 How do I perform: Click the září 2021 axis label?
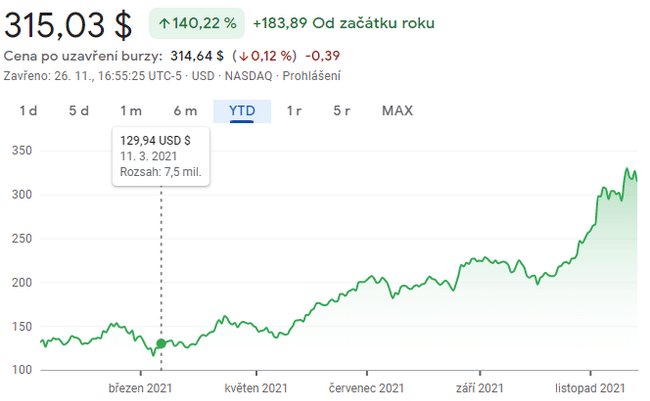pyautogui.click(x=477, y=388)
